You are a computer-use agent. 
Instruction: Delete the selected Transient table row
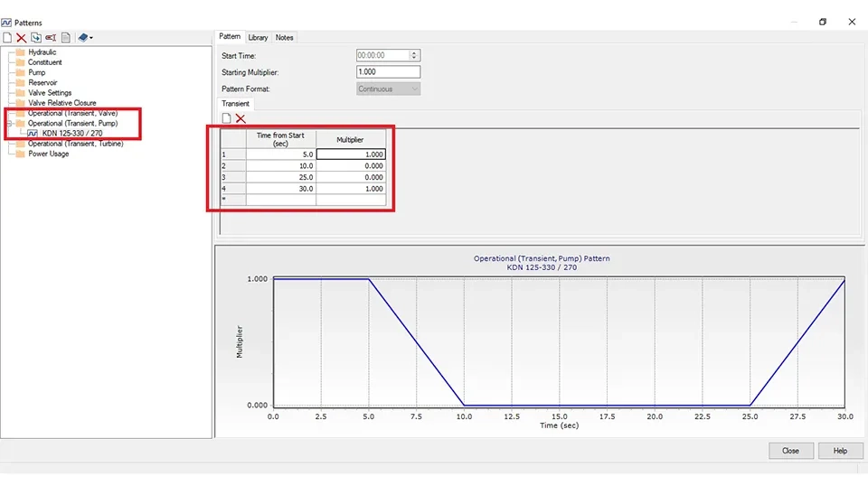(241, 119)
